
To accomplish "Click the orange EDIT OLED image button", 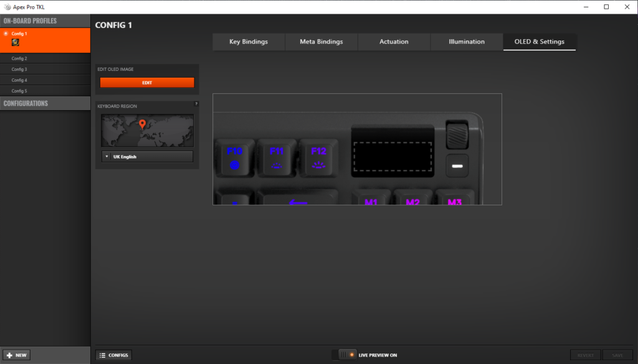I will tap(147, 83).
